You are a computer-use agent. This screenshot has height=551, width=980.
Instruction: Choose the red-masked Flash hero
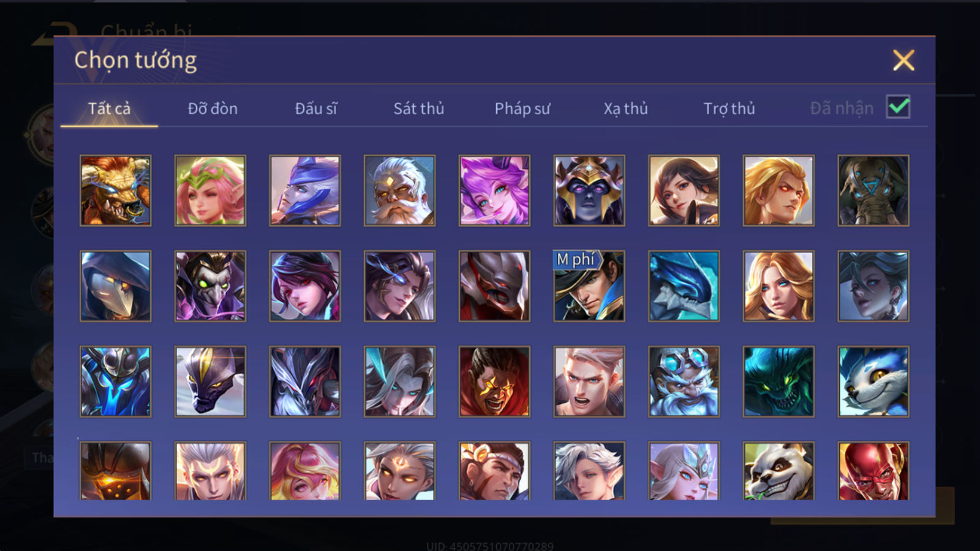pos(873,471)
